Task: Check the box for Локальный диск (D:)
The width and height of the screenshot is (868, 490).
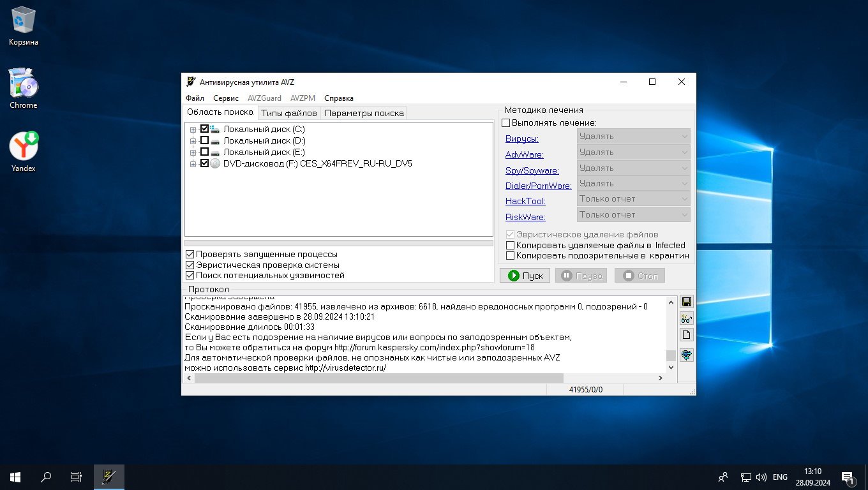Action: coord(204,140)
